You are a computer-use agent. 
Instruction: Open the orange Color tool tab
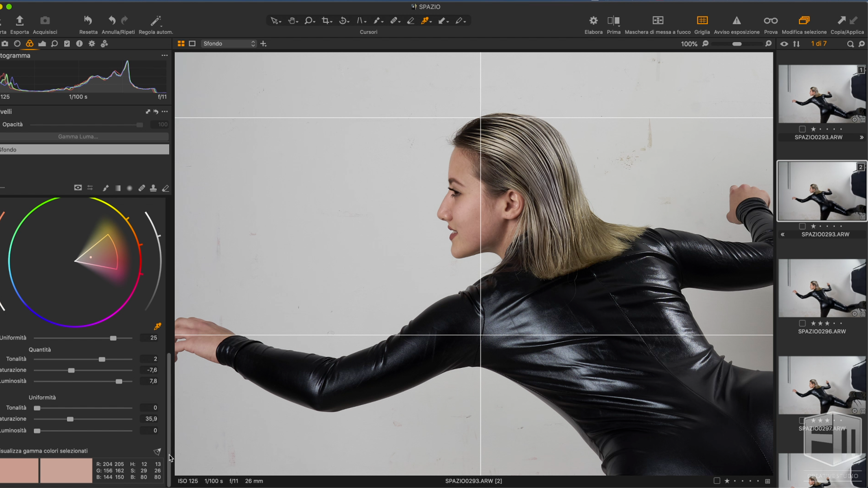tap(30, 44)
